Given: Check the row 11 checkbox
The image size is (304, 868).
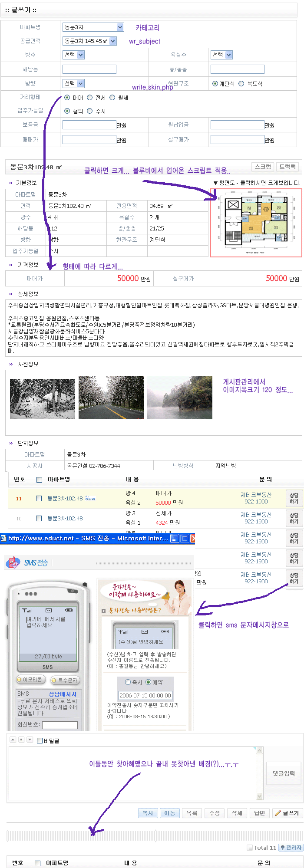Looking at the screenshot, I should tap(39, 498).
